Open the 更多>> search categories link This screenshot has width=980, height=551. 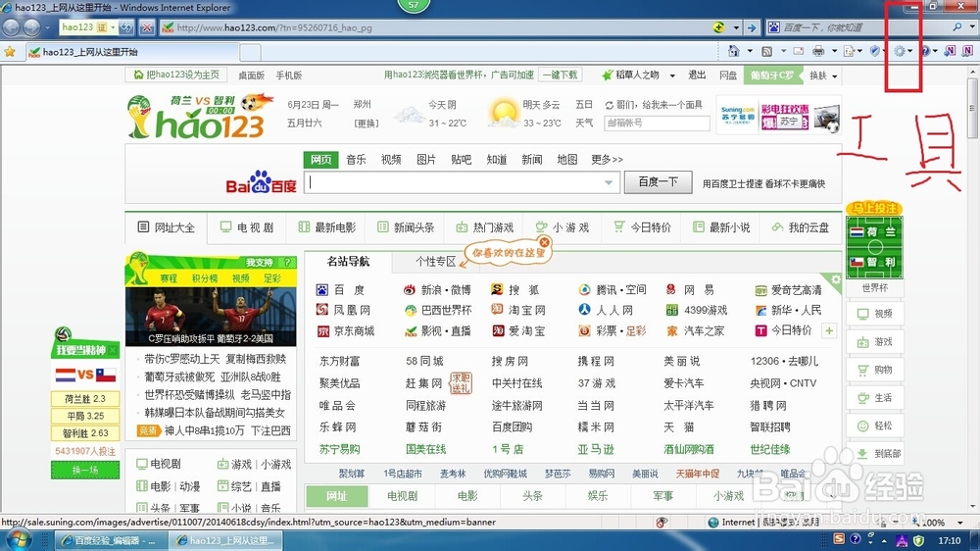coord(607,160)
